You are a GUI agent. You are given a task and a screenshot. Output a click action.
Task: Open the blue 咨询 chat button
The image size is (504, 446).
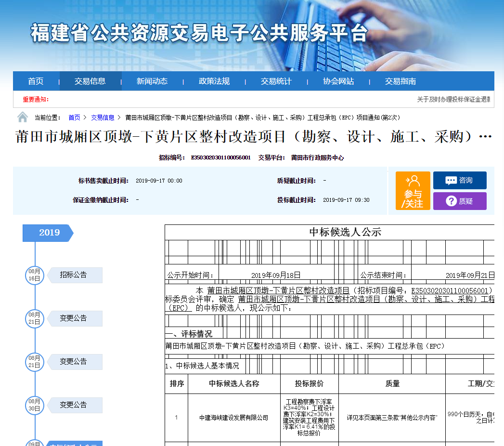tap(459, 180)
